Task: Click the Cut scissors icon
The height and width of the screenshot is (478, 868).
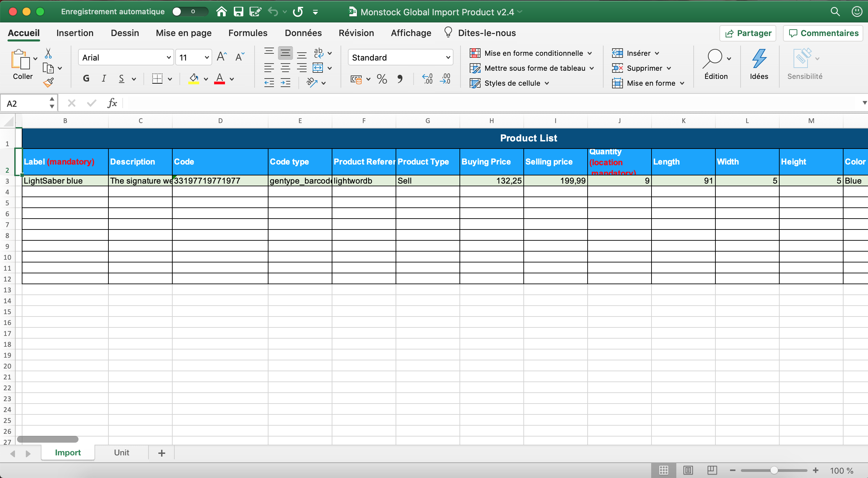Action: coord(48,53)
